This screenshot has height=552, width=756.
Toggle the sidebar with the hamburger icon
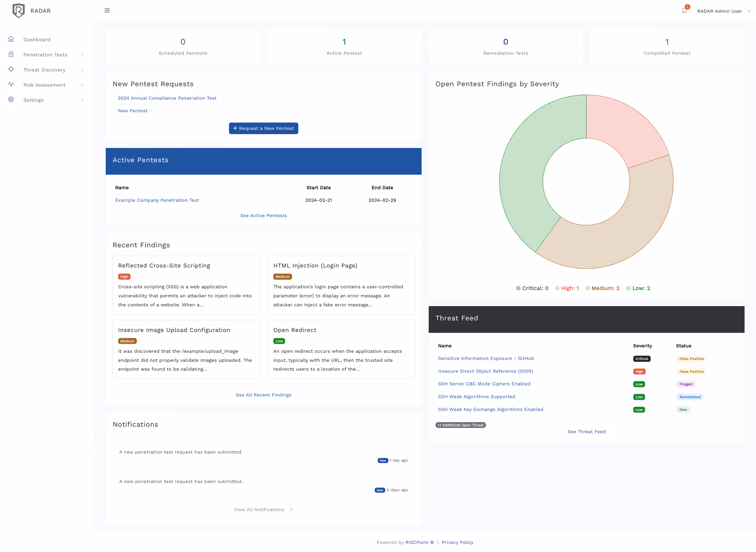[107, 10]
